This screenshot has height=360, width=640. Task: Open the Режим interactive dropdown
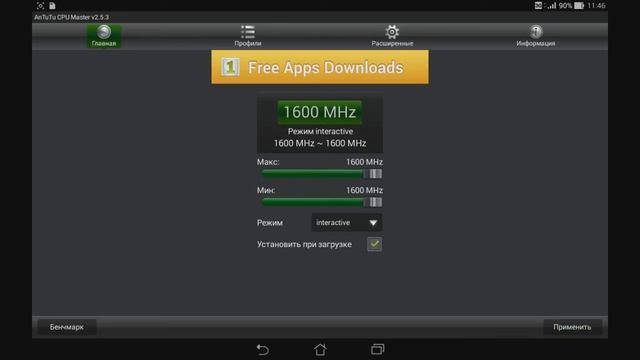click(x=347, y=223)
